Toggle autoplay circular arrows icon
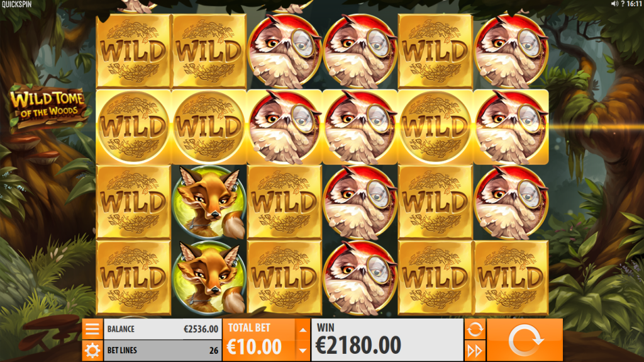 (x=475, y=329)
